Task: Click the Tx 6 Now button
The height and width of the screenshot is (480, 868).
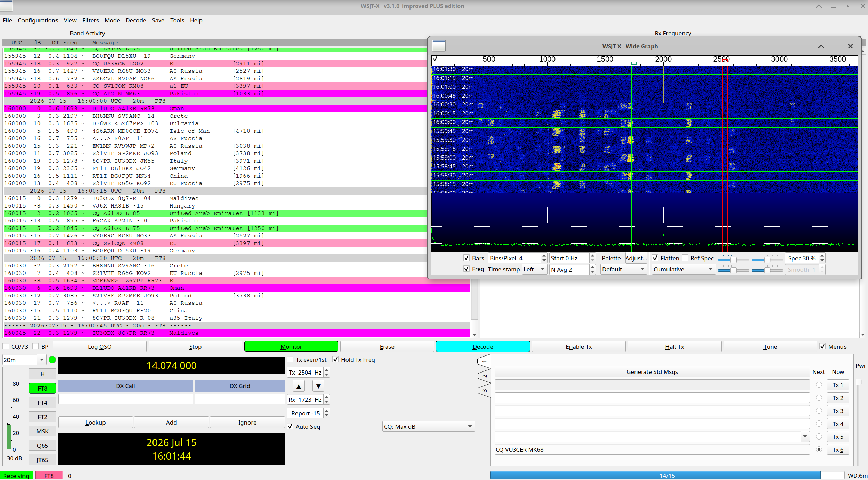Action: pyautogui.click(x=838, y=449)
